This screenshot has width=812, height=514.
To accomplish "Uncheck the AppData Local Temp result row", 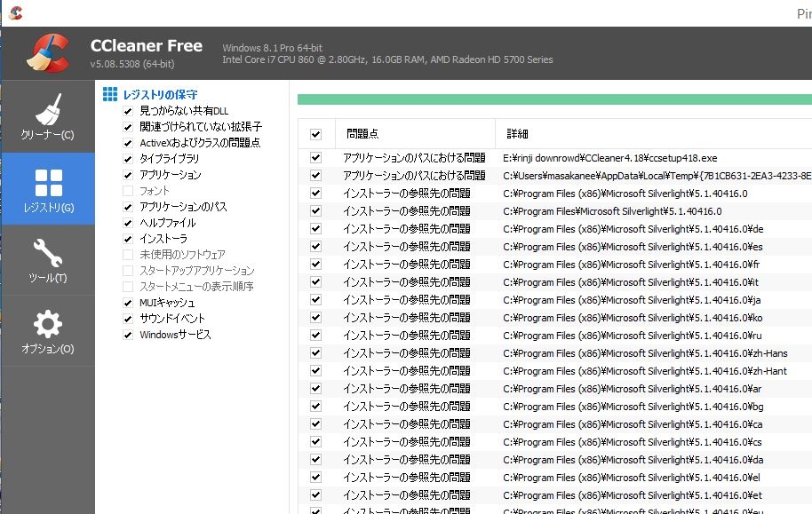I will [316, 176].
